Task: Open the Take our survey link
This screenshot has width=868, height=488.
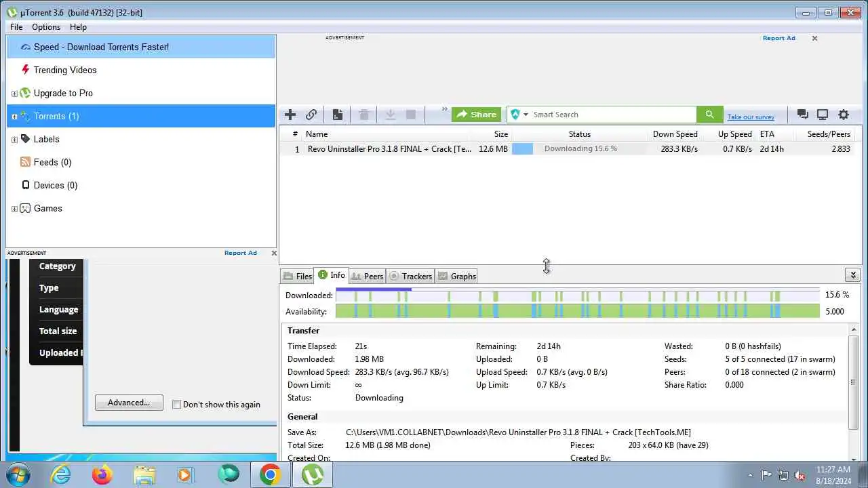Action: (x=751, y=117)
